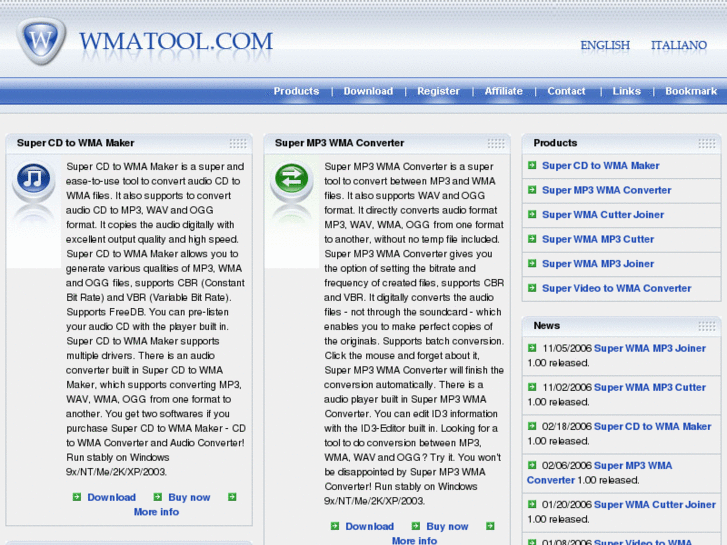This screenshot has height=545, width=727.
Task: Open Contact in the navigation bar
Action: (x=566, y=91)
